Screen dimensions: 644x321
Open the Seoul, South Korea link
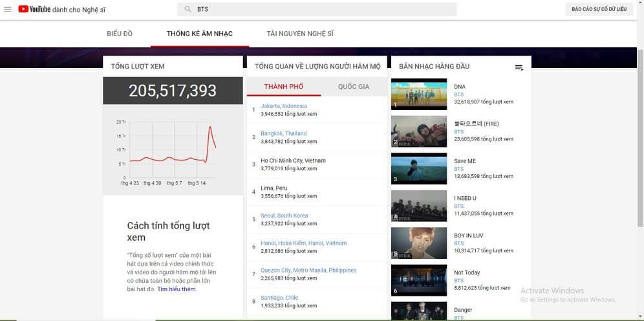(x=284, y=216)
